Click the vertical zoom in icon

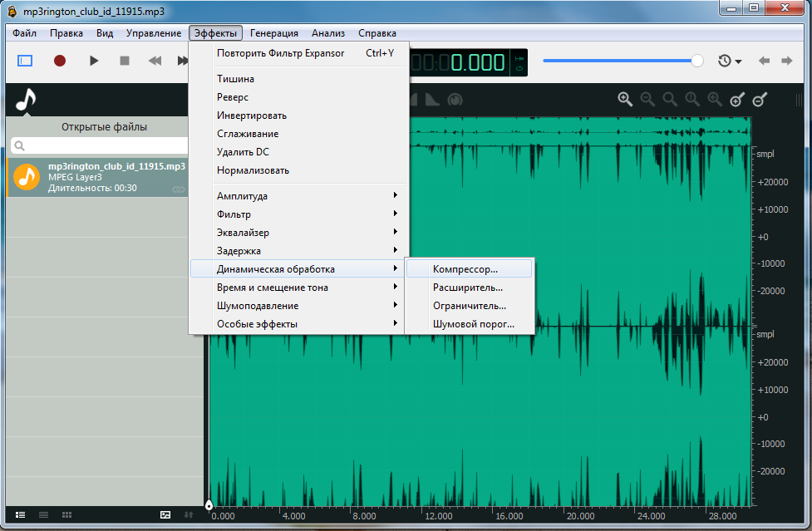click(737, 100)
